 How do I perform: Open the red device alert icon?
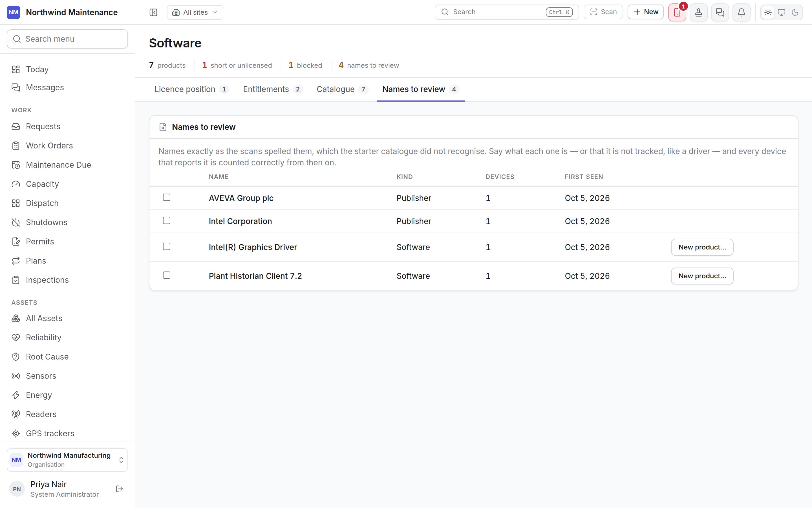coord(677,12)
